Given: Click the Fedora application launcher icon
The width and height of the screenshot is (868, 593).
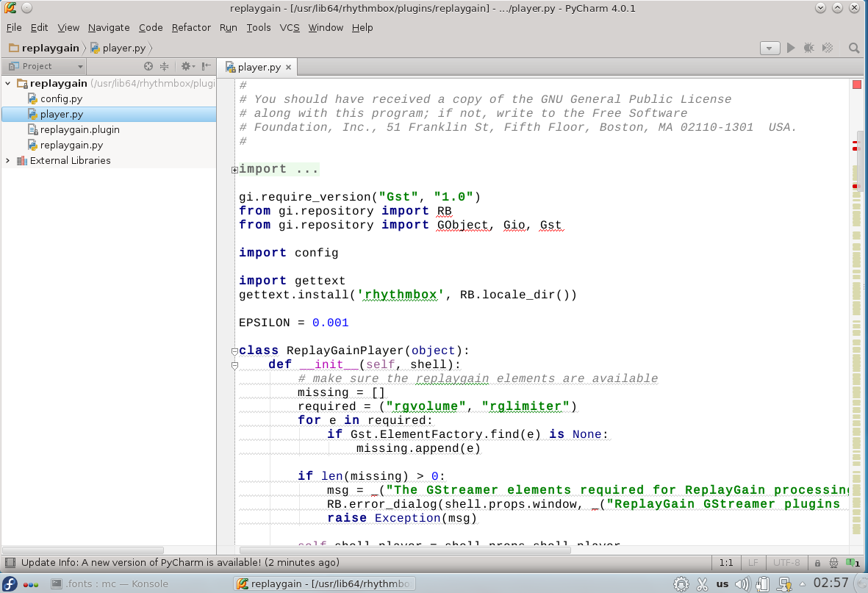Looking at the screenshot, I should [x=10, y=583].
